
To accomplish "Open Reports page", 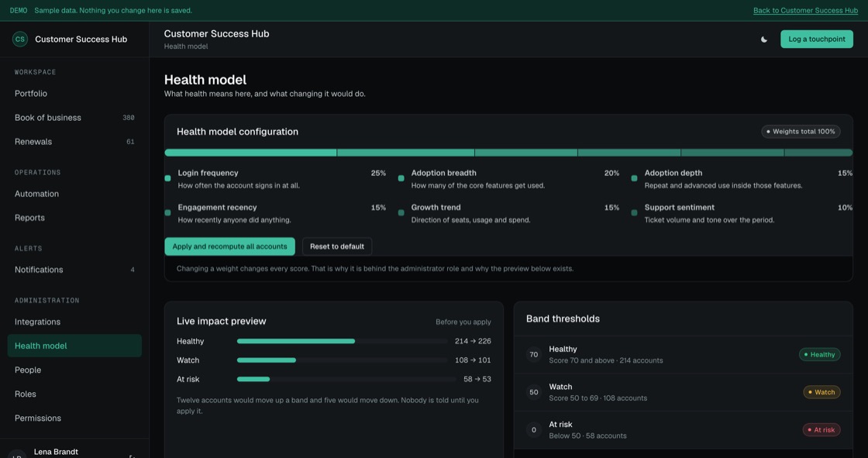I will point(74,218).
